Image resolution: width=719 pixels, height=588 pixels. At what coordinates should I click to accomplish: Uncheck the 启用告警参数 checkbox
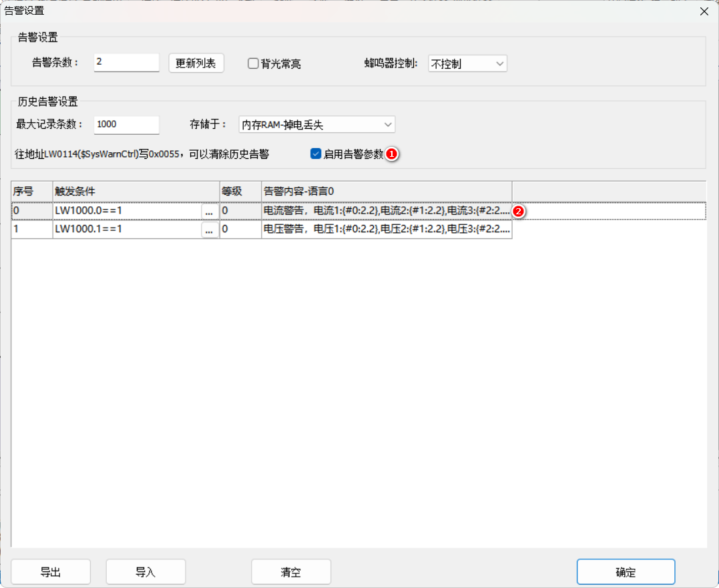click(316, 154)
